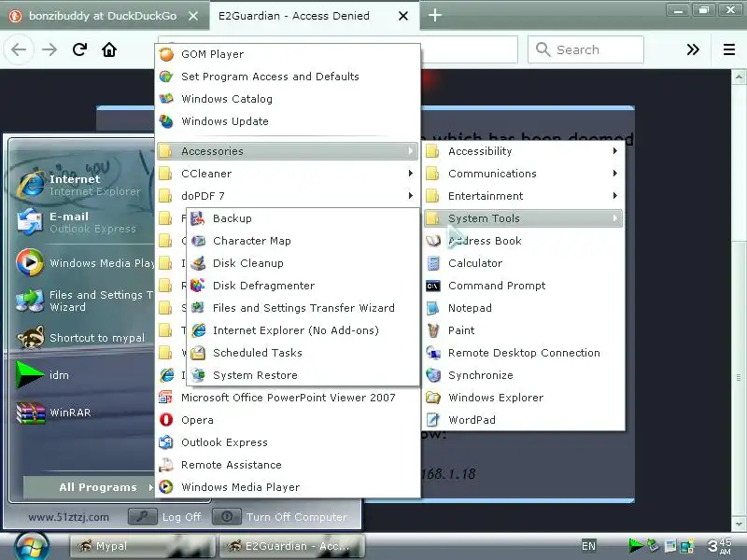
Task: Open WordPad
Action: pyautogui.click(x=523, y=420)
